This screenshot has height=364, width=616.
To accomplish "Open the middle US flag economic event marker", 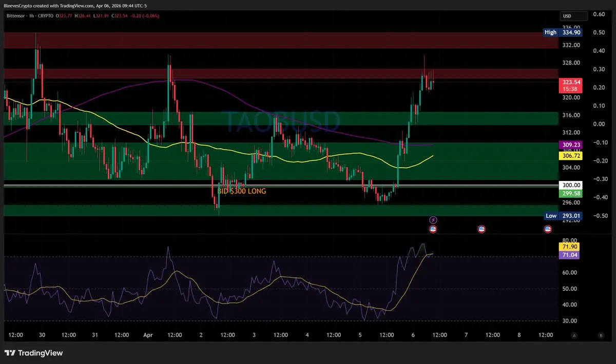I will point(482,229).
